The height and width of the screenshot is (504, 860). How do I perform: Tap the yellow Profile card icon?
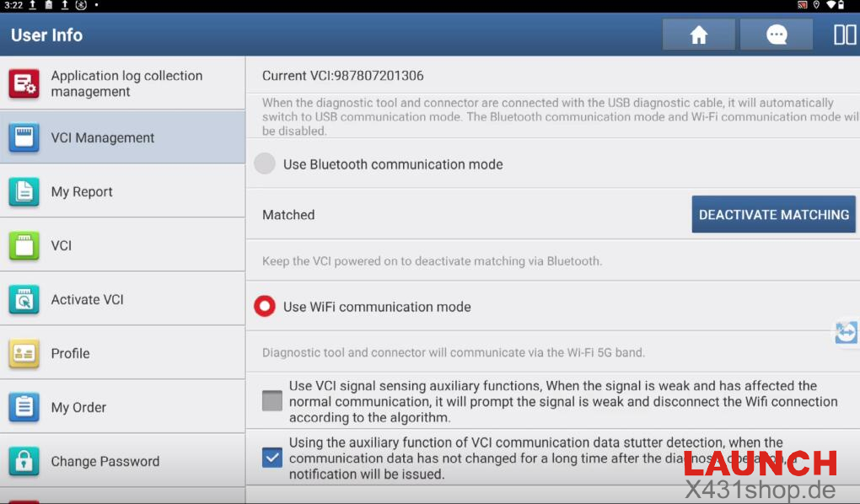click(x=24, y=353)
